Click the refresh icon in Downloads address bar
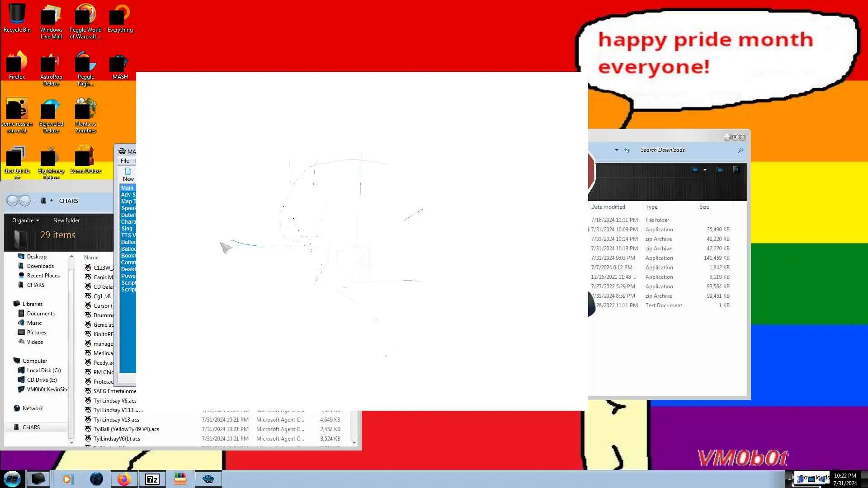868x488 pixels. (x=627, y=150)
